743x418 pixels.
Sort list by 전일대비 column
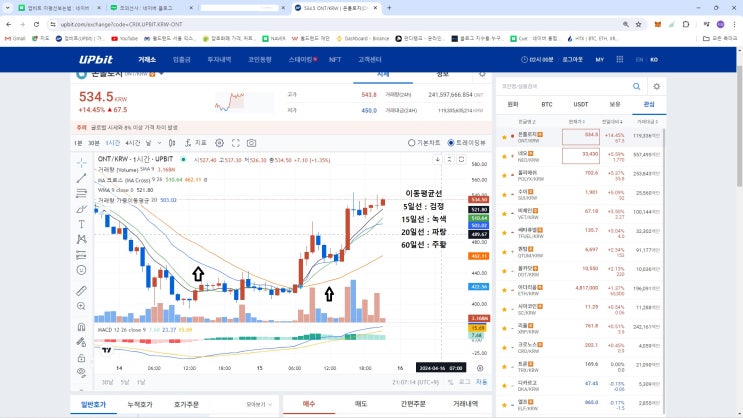pyautogui.click(x=612, y=122)
